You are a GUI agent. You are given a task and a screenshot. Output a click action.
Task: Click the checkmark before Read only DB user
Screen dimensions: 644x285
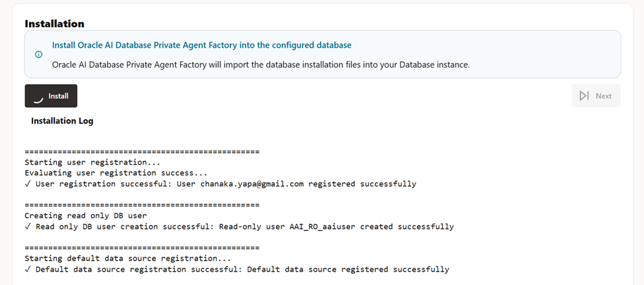point(28,227)
